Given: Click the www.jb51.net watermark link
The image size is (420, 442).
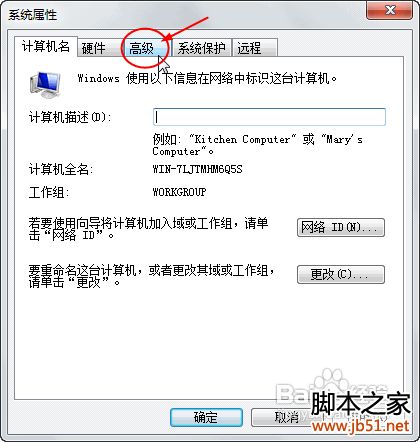Looking at the screenshot, I should [x=360, y=426].
